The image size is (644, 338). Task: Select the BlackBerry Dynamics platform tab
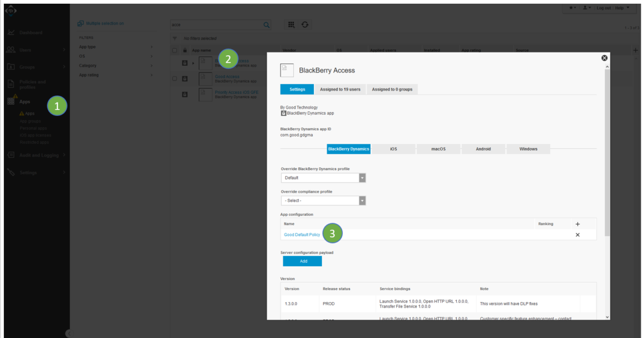[348, 149]
